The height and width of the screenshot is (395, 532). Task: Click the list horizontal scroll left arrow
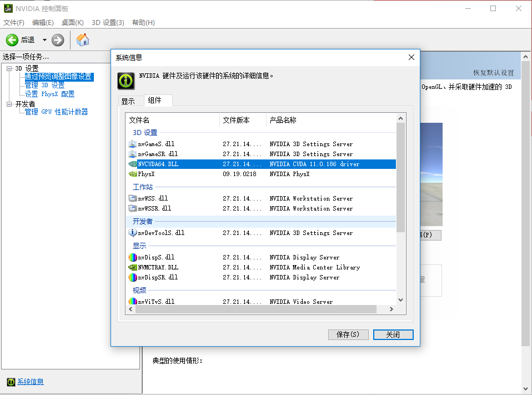(x=131, y=309)
